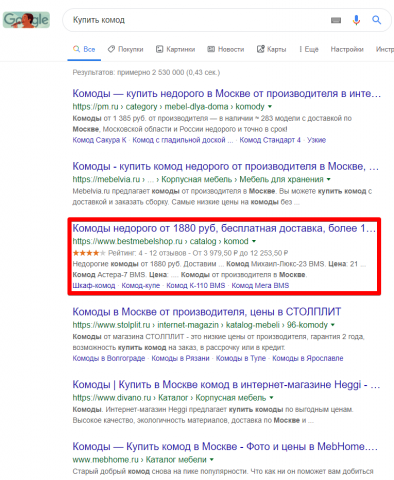Click the pm.ru URL breadcrumb
Image resolution: width=394 pixels, height=480 pixels.
pos(168,107)
